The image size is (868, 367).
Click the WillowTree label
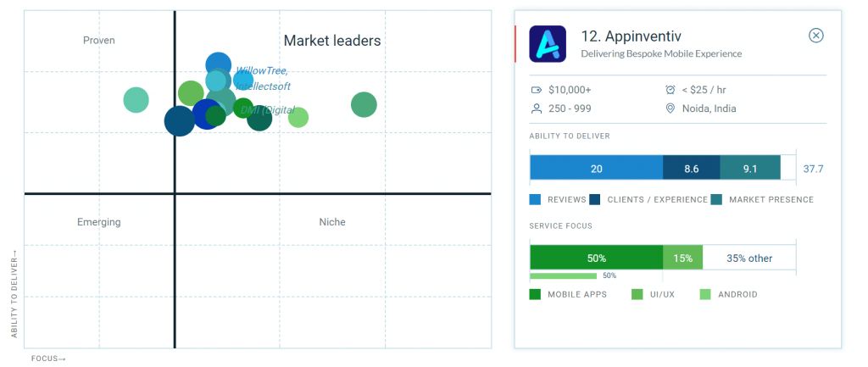click(262, 71)
